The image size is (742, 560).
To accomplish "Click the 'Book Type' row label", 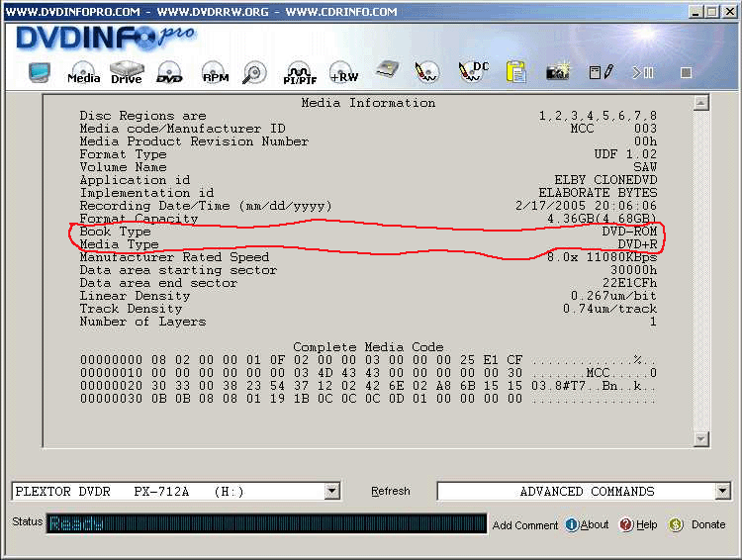I will (x=115, y=232).
